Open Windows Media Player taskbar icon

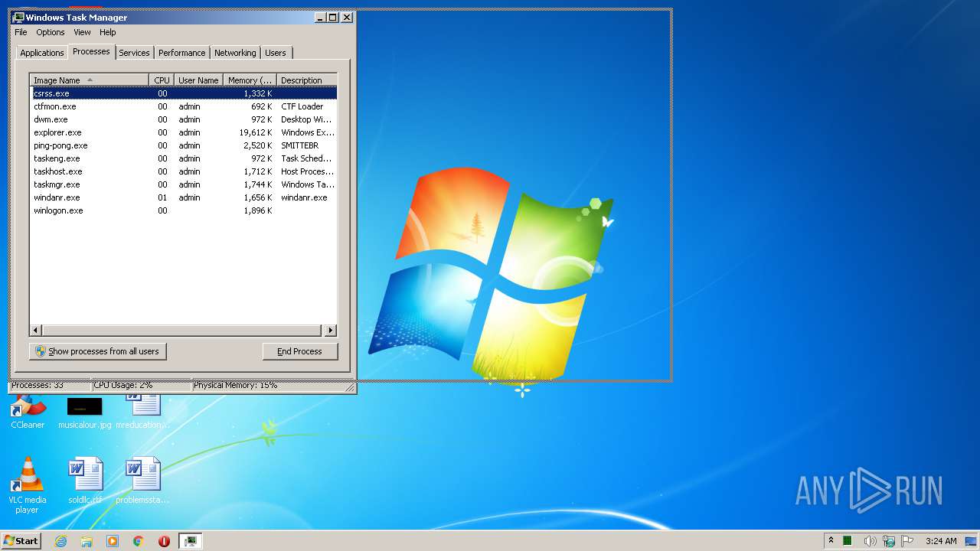pos(113,541)
